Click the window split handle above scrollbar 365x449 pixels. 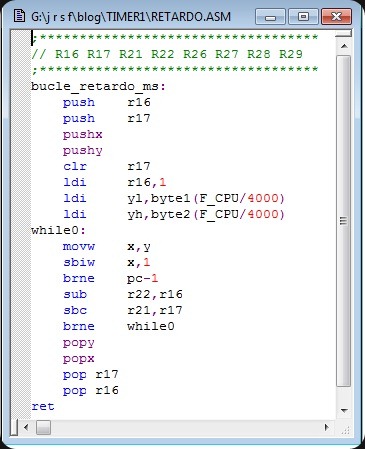344,33
